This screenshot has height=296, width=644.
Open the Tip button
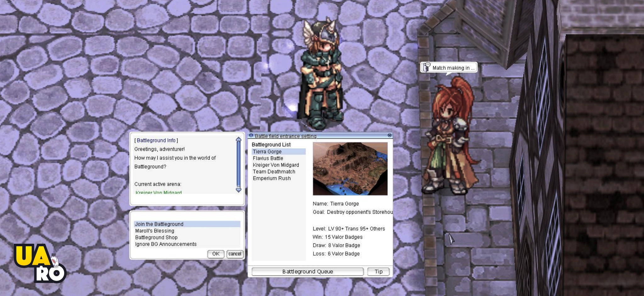coord(378,271)
